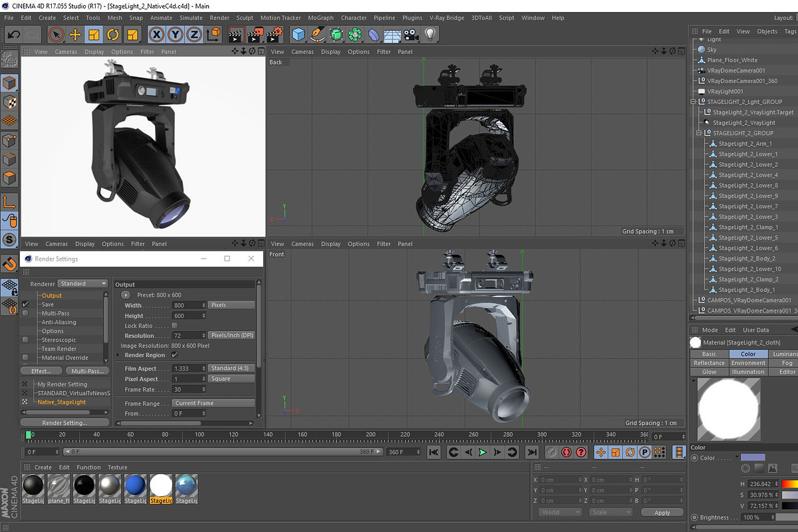The image size is (798, 532).
Task: Click the Locked Workplane icon
Action: [9, 287]
